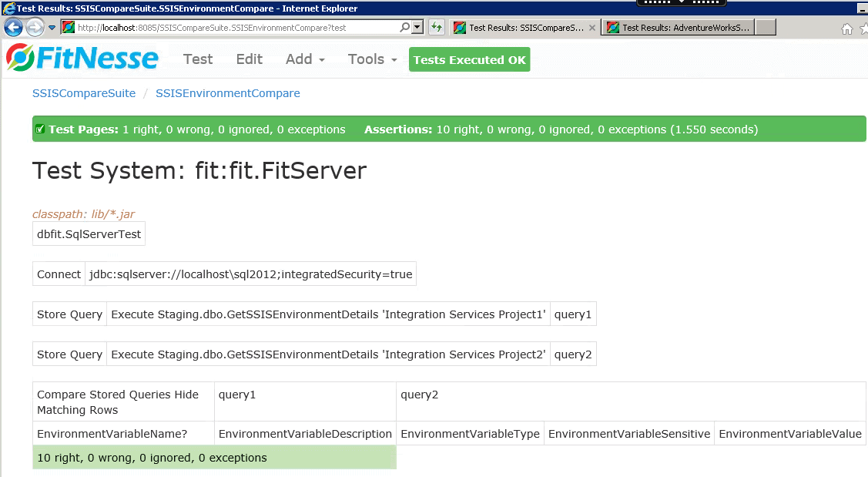Click the FitNesse logo
Image resolution: width=868 pixels, height=477 pixels.
point(82,58)
